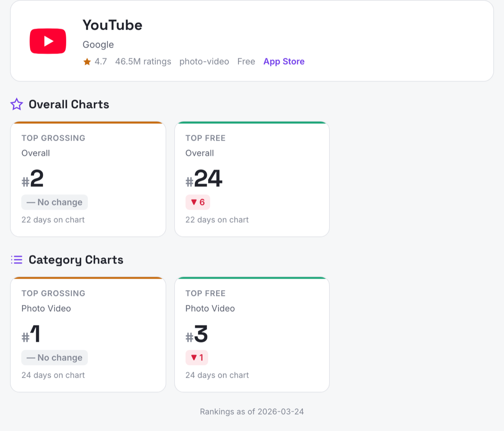Click the Google developer name
This screenshot has height=431, width=504.
click(98, 44)
